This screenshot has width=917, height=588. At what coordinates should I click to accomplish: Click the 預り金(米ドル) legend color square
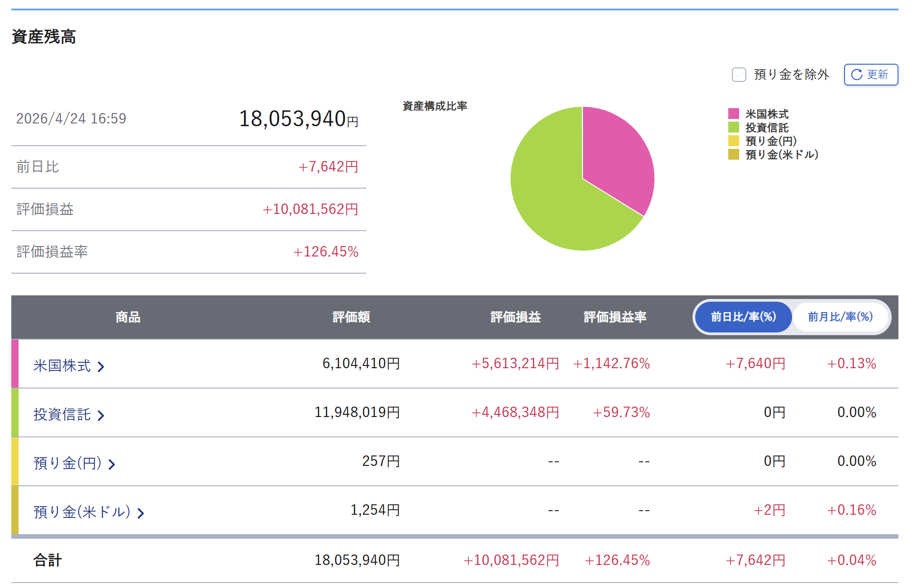[733, 154]
